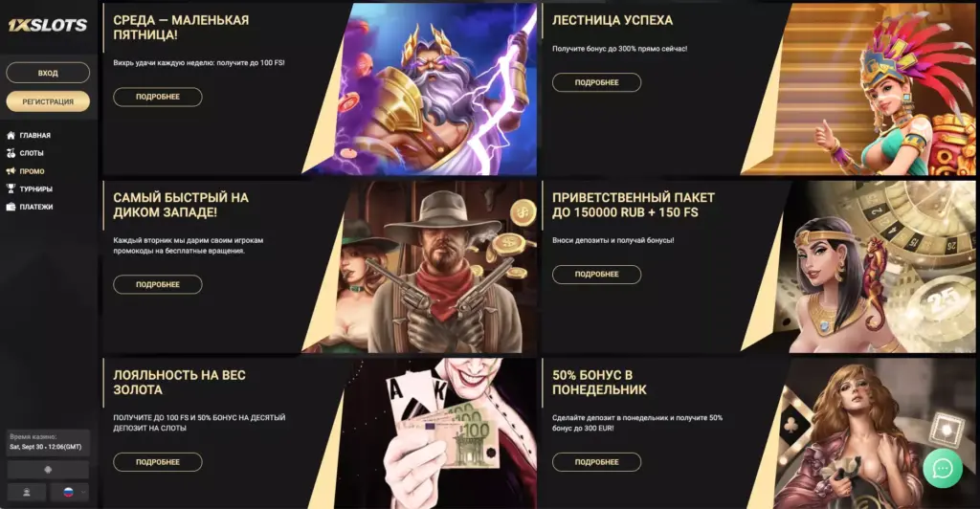980x509 pixels.
Task: Open the live chat bubble icon
Action: pos(943,469)
